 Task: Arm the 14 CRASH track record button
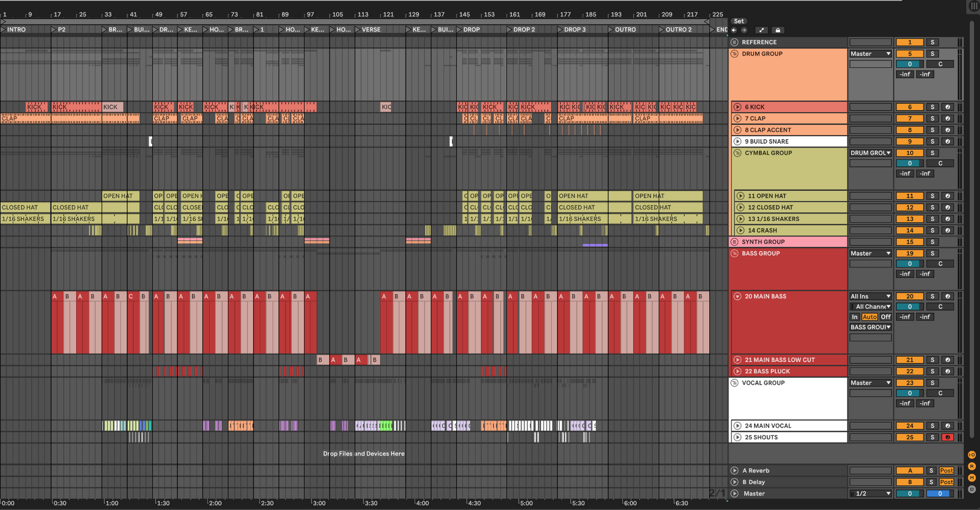(x=947, y=230)
